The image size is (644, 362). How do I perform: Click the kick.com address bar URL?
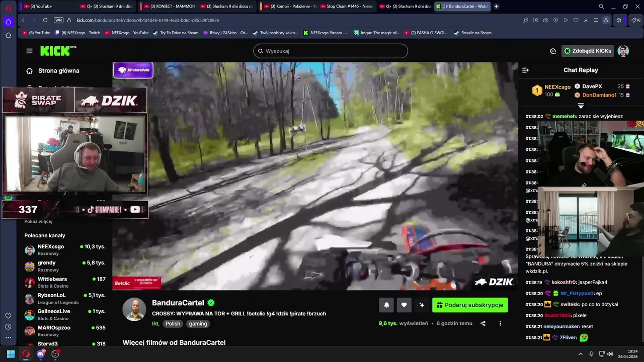pos(148,20)
